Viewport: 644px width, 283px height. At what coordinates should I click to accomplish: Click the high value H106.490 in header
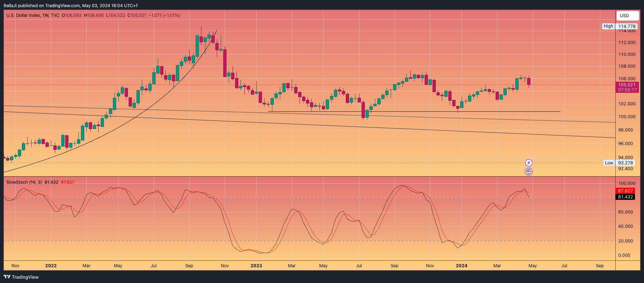coord(94,15)
